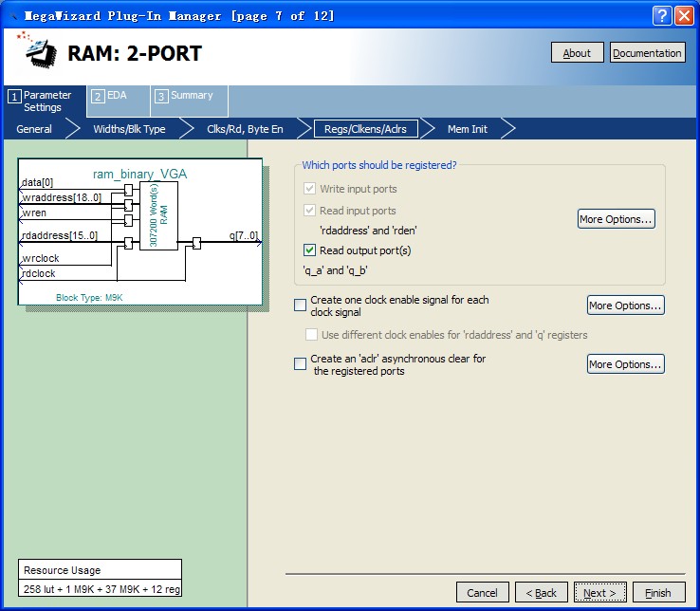
Task: Uncheck Read output port(s) checkbox
Action: click(x=309, y=250)
